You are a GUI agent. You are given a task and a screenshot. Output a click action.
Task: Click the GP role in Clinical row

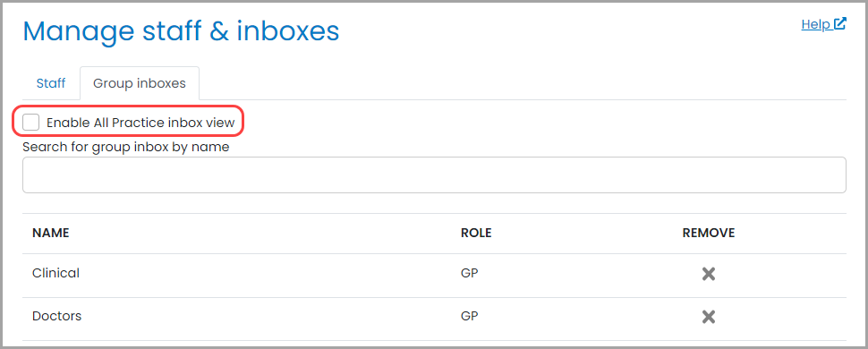[x=470, y=273]
